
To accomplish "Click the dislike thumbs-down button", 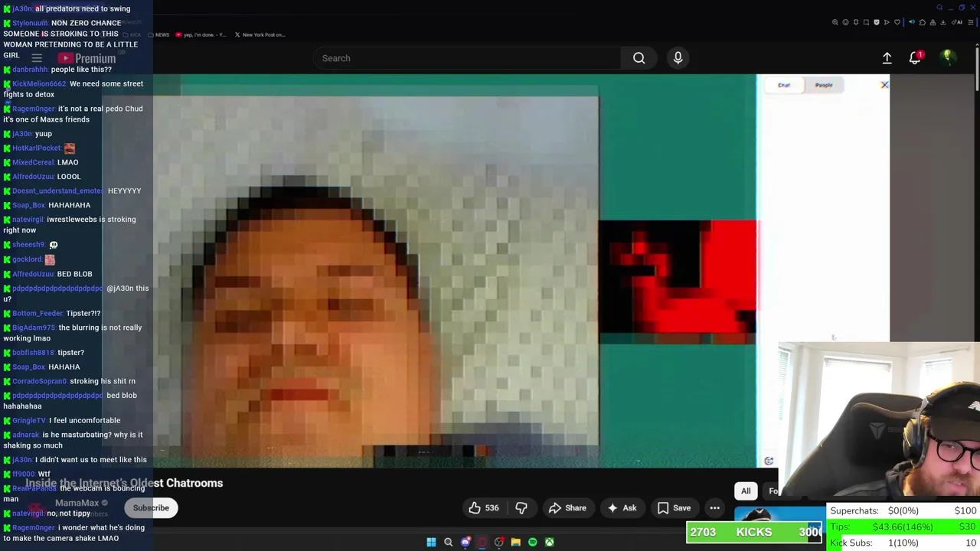I will [521, 508].
